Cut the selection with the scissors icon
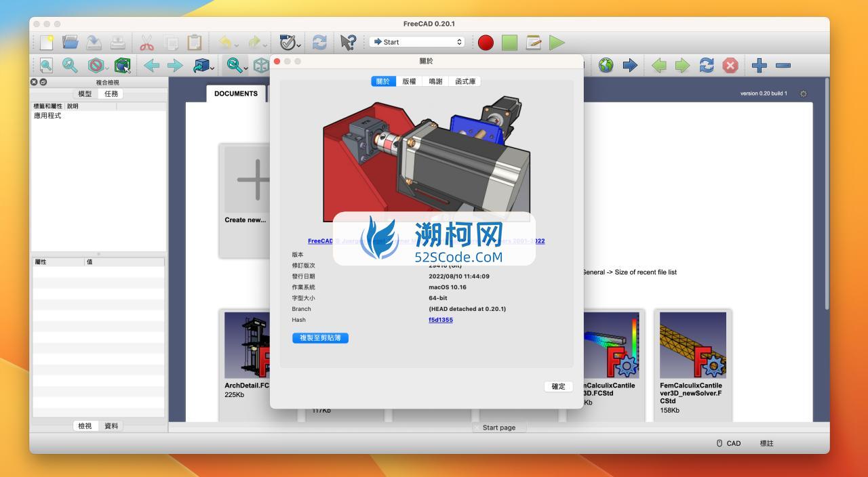Screen dimensions: 868x477 (147, 42)
